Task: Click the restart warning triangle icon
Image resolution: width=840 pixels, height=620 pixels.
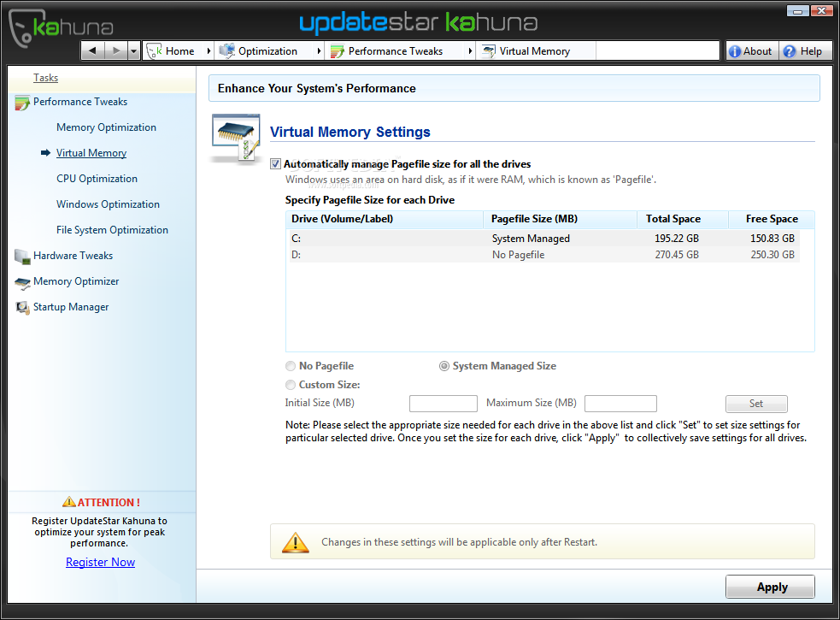Action: (x=295, y=543)
